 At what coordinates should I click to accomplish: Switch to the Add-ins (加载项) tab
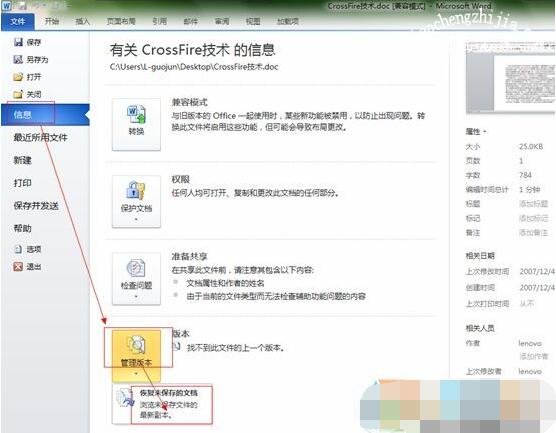tap(288, 21)
